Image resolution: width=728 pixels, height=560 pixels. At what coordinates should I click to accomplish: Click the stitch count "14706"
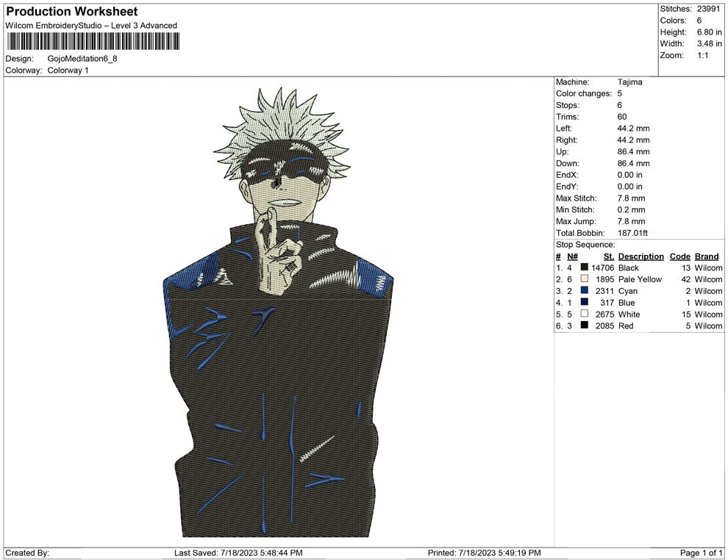(603, 268)
